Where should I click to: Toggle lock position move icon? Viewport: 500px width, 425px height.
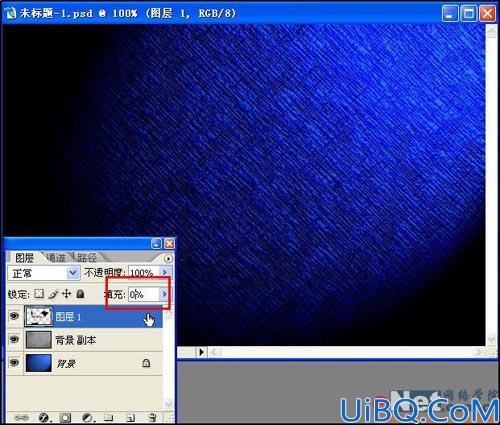coord(66,294)
